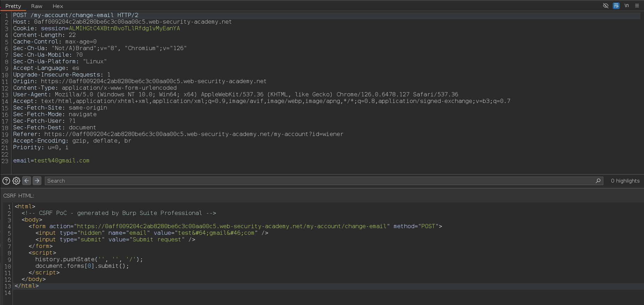Click the 'Submit request' input line
The width and height of the screenshot is (644, 305).
115,240
